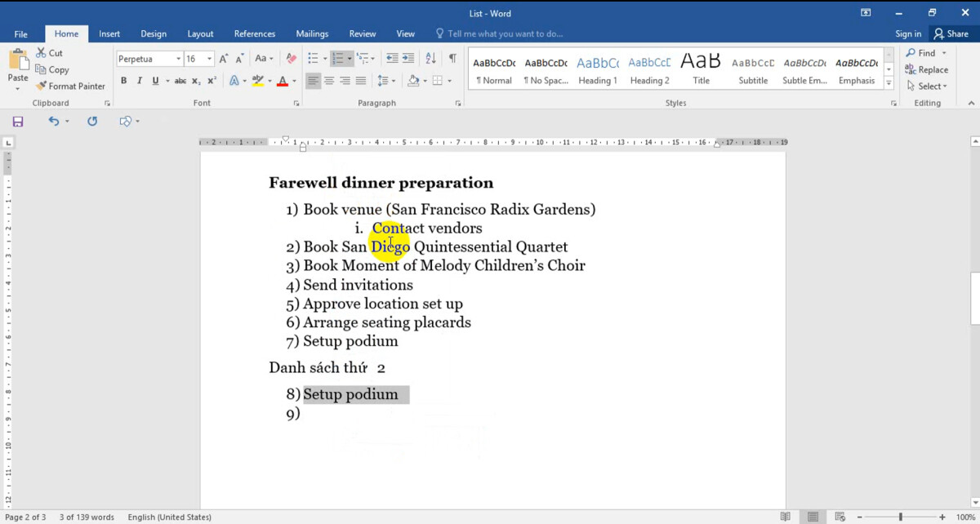
Task: Toggle Superscript formatting
Action: click(212, 81)
